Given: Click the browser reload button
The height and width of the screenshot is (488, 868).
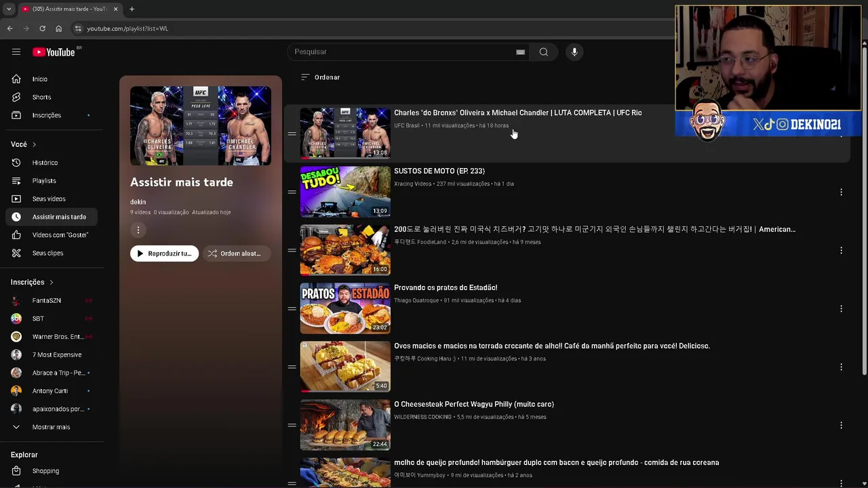Looking at the screenshot, I should 42,28.
